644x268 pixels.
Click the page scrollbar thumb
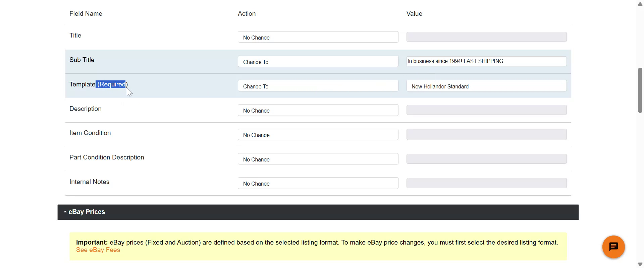coord(640,90)
